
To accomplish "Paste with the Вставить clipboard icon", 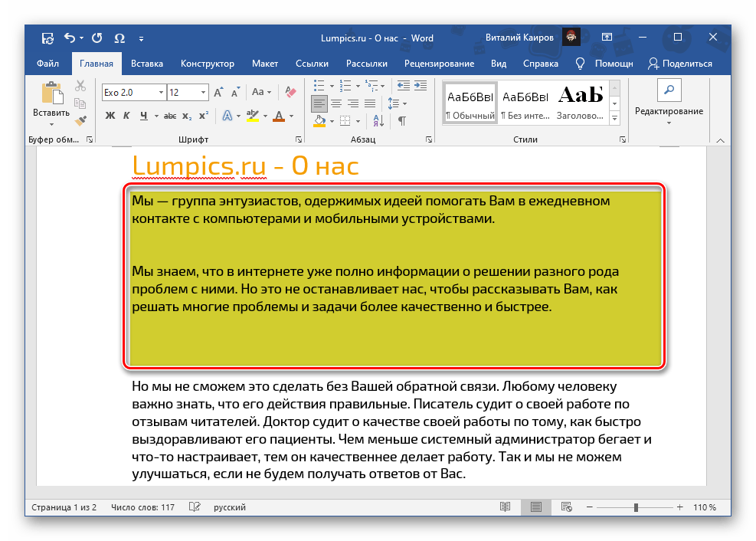I will [x=52, y=93].
